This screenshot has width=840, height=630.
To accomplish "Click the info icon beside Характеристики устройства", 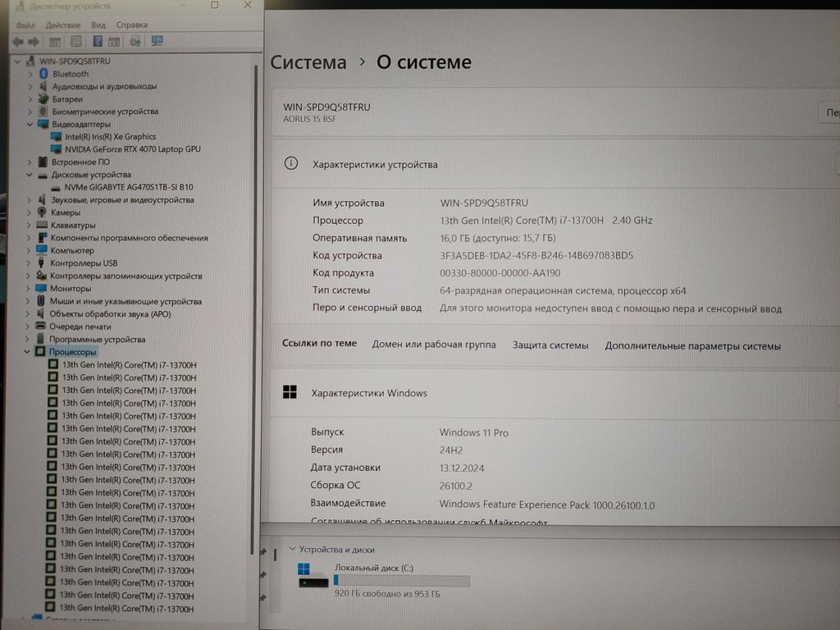I will pos(290,164).
